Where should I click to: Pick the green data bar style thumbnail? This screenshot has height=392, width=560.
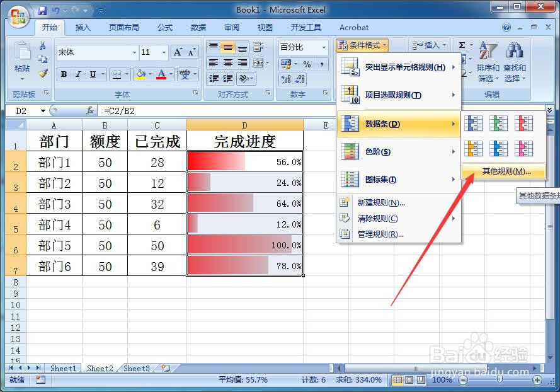(499, 123)
